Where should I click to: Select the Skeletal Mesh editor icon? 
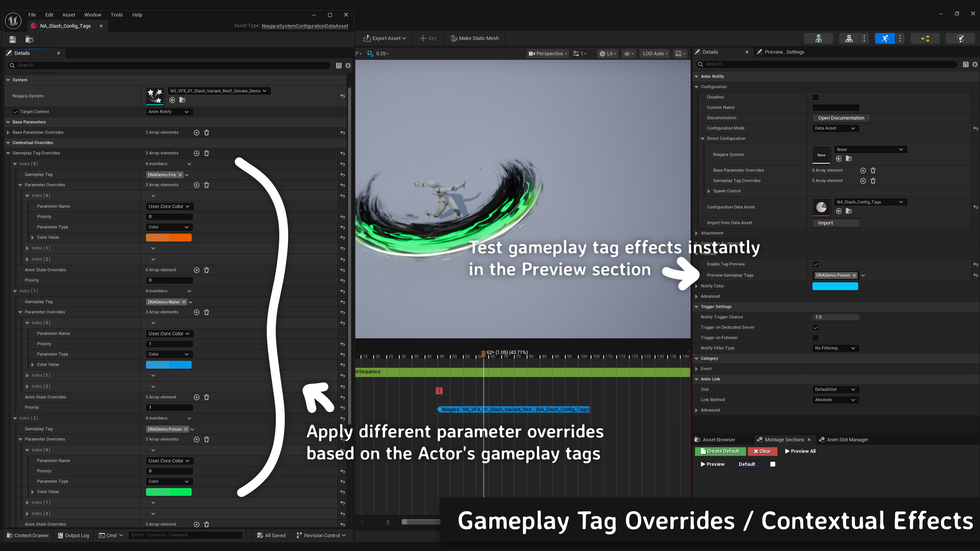click(x=849, y=39)
